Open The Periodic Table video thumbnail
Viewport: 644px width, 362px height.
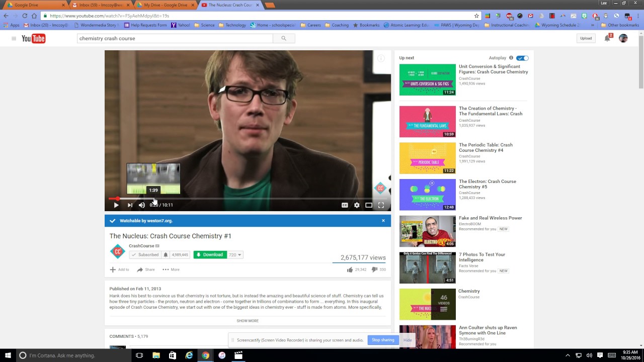coord(428,158)
